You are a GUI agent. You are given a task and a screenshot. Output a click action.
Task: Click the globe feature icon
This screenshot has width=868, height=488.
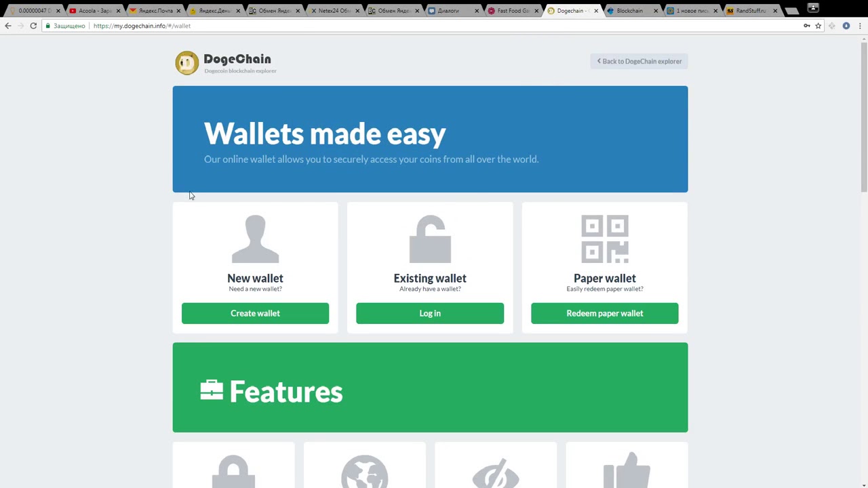pos(365,472)
